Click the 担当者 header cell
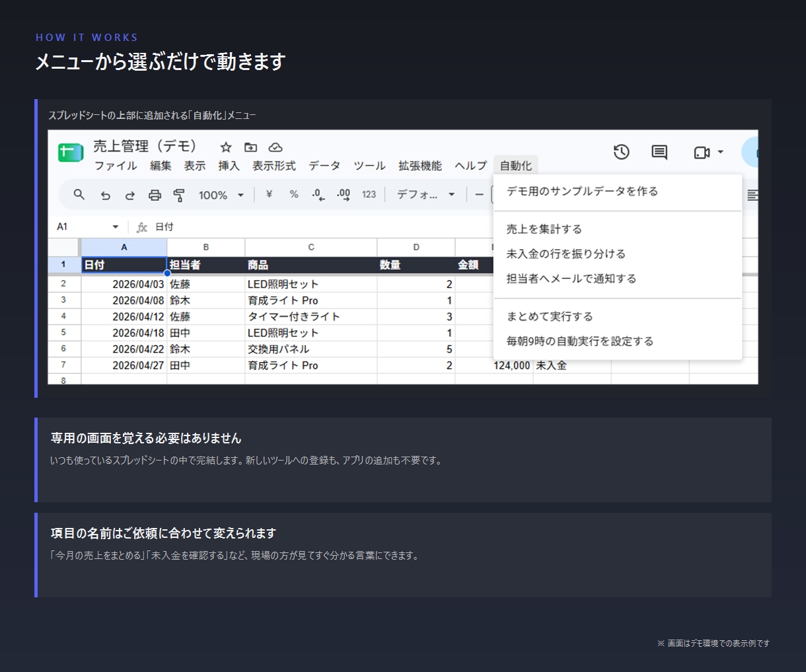This screenshot has width=806, height=672. point(206,265)
